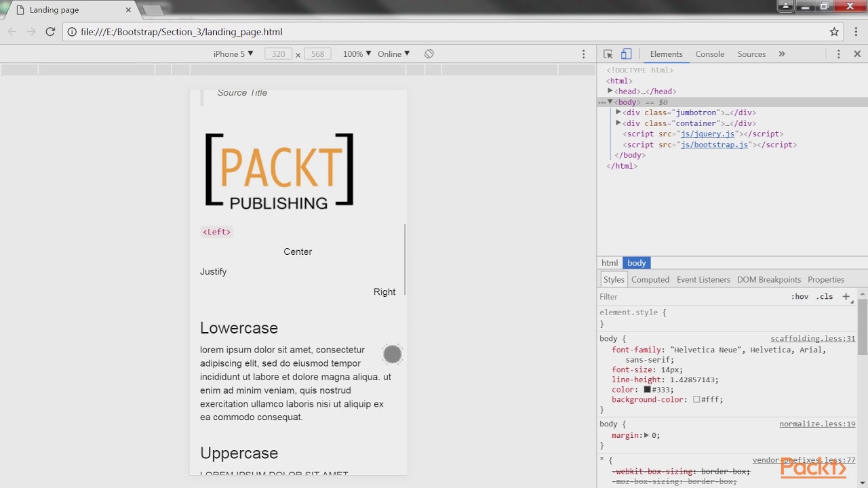Open the Computed styles tab

pos(650,279)
